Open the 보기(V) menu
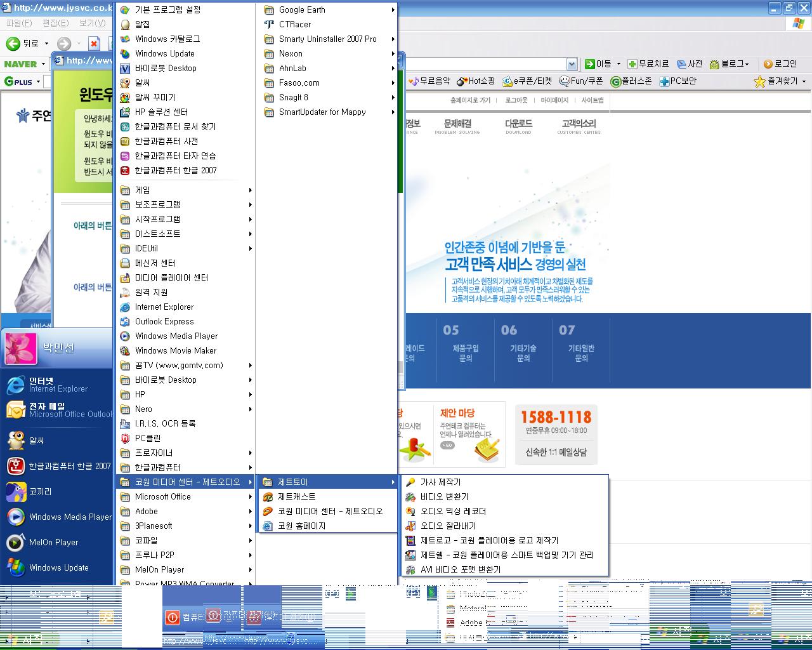This screenshot has height=650, width=812. pos(93,23)
